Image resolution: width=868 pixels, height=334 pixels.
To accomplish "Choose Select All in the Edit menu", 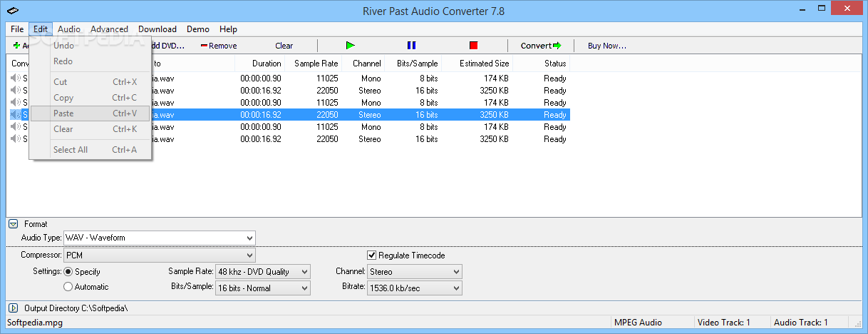I will (90, 150).
